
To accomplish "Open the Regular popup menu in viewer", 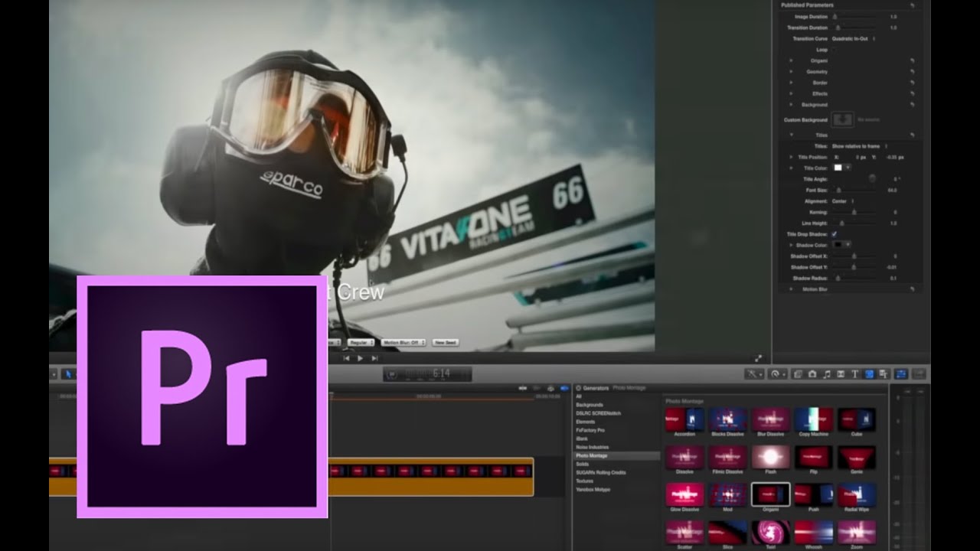I will click(x=361, y=343).
